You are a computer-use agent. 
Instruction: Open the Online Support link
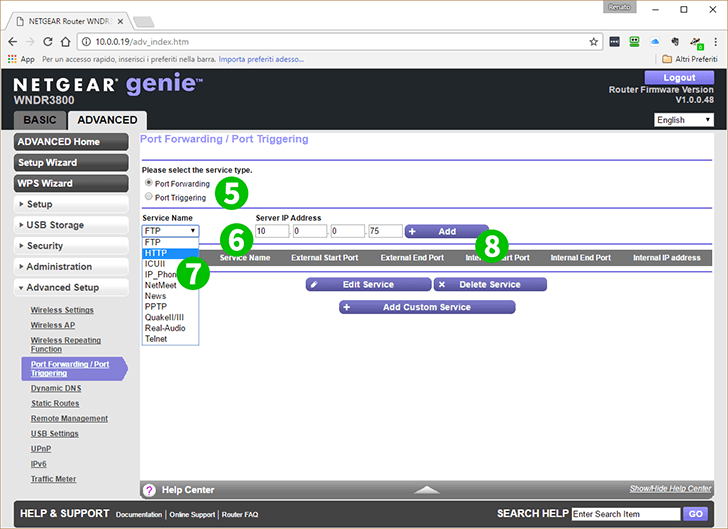192,515
